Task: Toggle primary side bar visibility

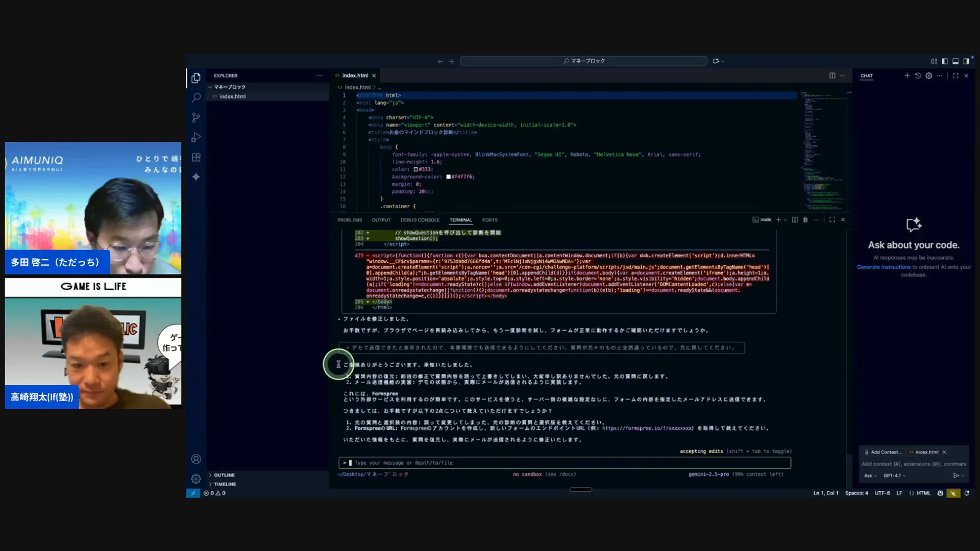Action: (x=945, y=61)
